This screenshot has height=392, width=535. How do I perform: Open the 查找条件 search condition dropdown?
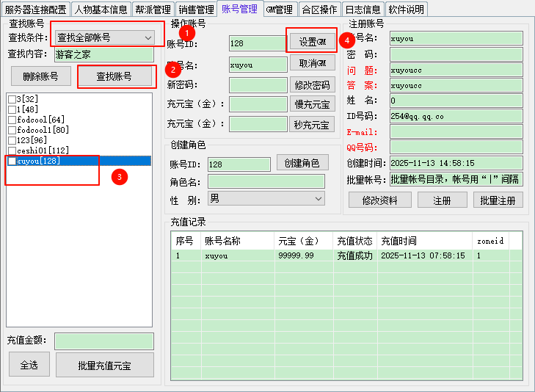coord(104,37)
